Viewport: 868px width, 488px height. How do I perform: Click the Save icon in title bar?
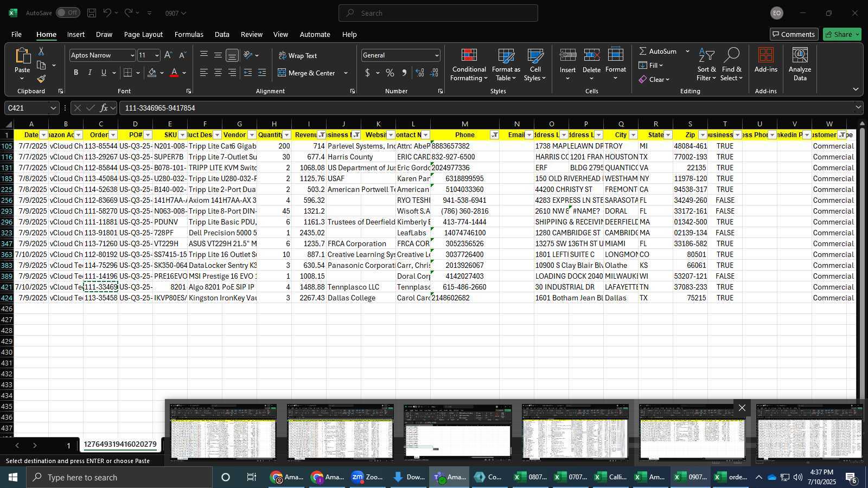[x=92, y=13]
